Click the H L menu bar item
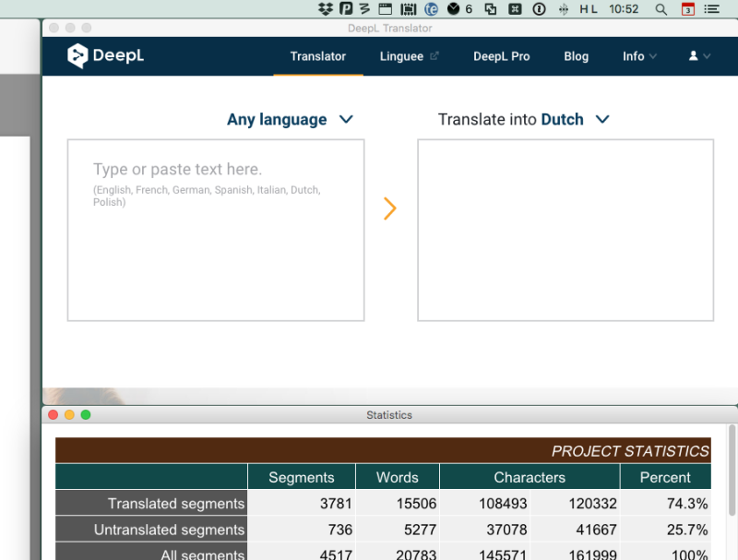This screenshot has height=560, width=738. pos(589,9)
